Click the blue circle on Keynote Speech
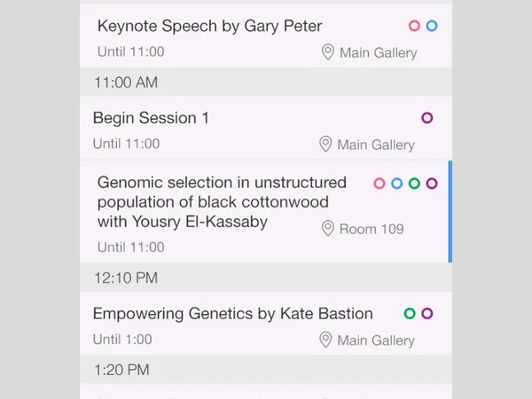The height and width of the screenshot is (399, 532). tap(432, 27)
